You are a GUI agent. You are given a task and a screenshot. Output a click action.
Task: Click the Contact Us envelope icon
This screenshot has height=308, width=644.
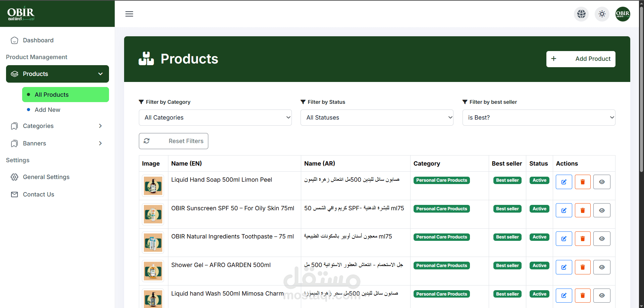14,194
